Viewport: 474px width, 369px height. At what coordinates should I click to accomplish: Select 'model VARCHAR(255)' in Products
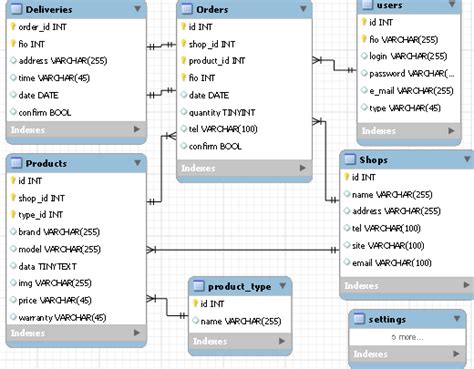point(59,249)
